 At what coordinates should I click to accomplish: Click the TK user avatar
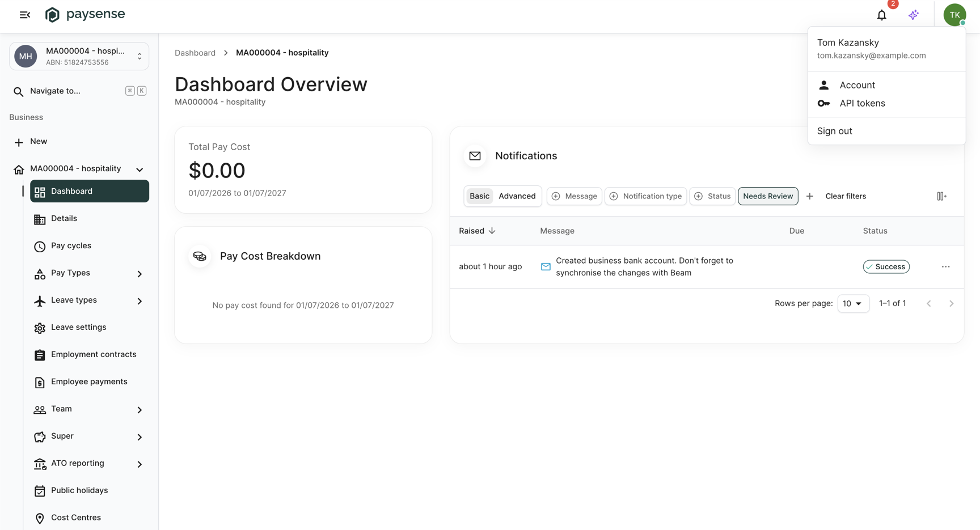pyautogui.click(x=954, y=15)
